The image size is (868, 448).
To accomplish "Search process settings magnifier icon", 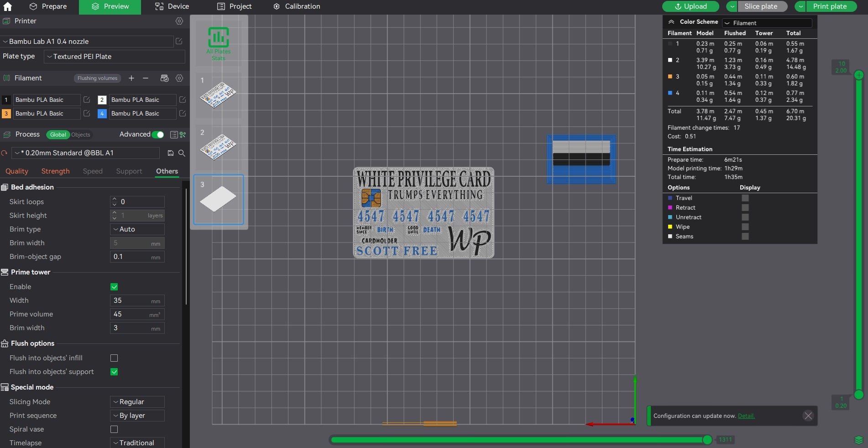I will [182, 153].
